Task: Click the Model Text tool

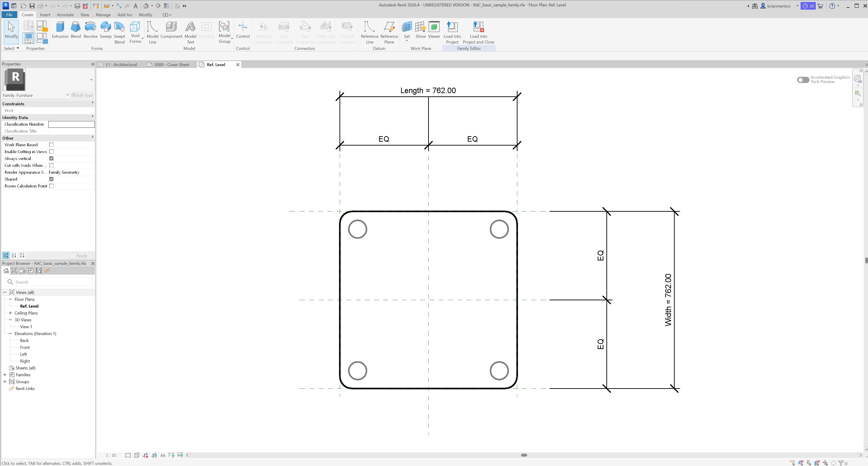Action: click(190, 32)
